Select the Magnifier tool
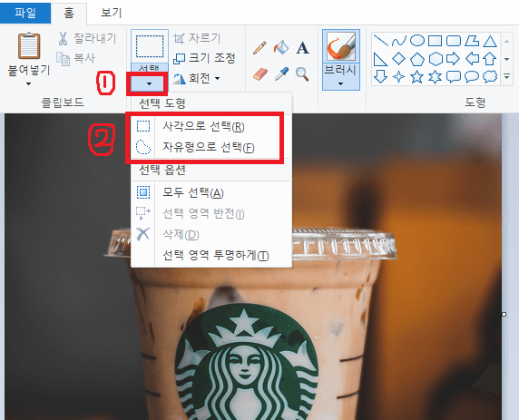Image resolution: width=519 pixels, height=420 pixels. coord(302,74)
